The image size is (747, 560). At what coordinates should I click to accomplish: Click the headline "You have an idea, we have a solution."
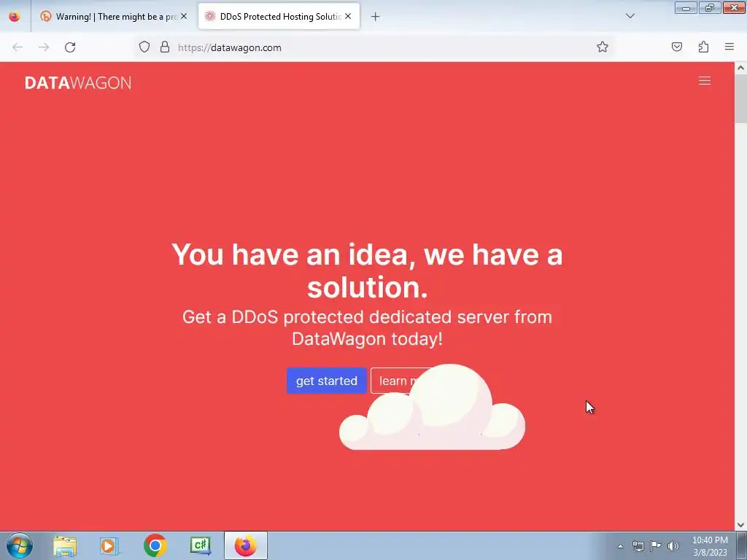[x=368, y=271]
